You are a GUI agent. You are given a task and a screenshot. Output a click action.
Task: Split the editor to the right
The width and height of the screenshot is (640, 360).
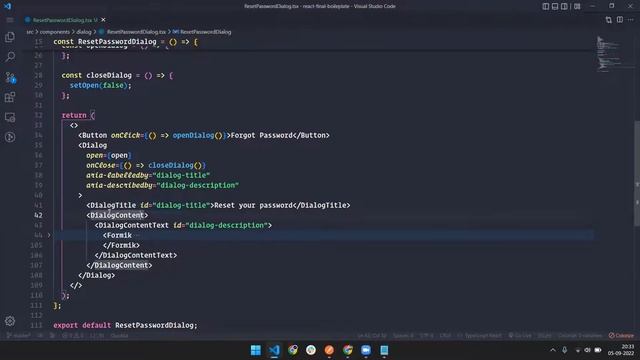click(620, 20)
